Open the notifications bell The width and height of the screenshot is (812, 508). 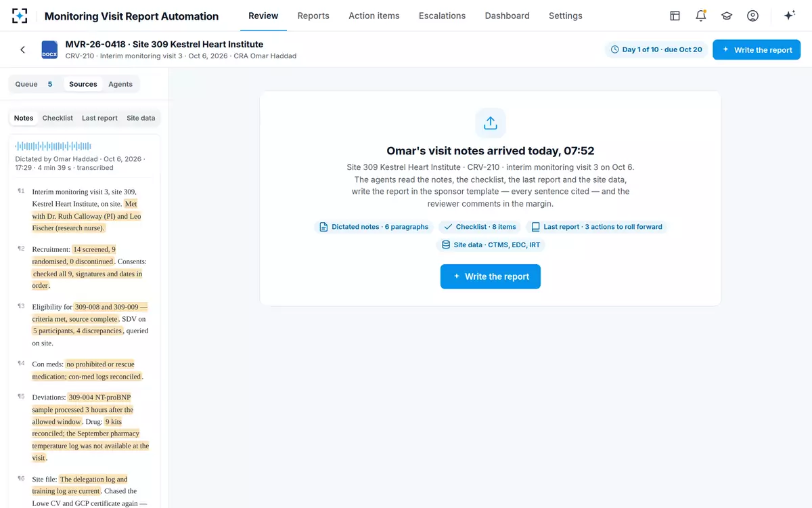[701, 16]
